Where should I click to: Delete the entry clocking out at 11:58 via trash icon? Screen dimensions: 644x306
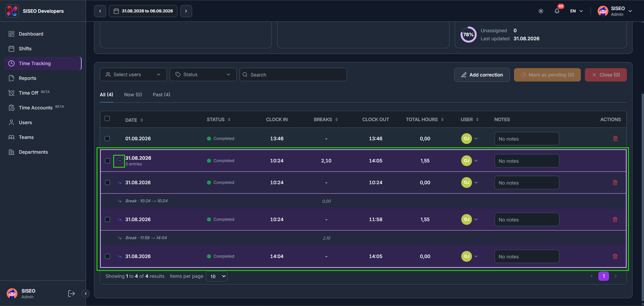point(615,219)
